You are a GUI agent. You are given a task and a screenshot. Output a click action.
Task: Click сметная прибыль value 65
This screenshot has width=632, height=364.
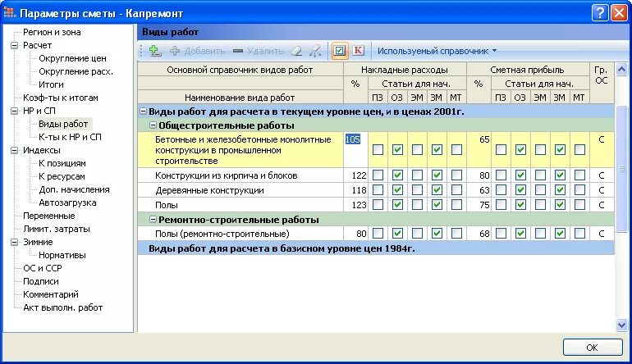point(484,139)
